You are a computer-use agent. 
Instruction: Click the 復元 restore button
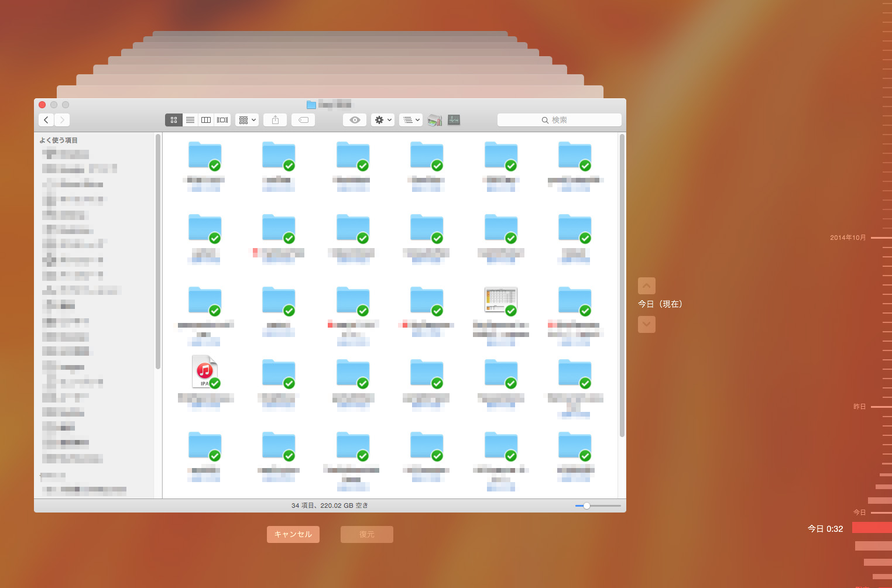tap(367, 534)
